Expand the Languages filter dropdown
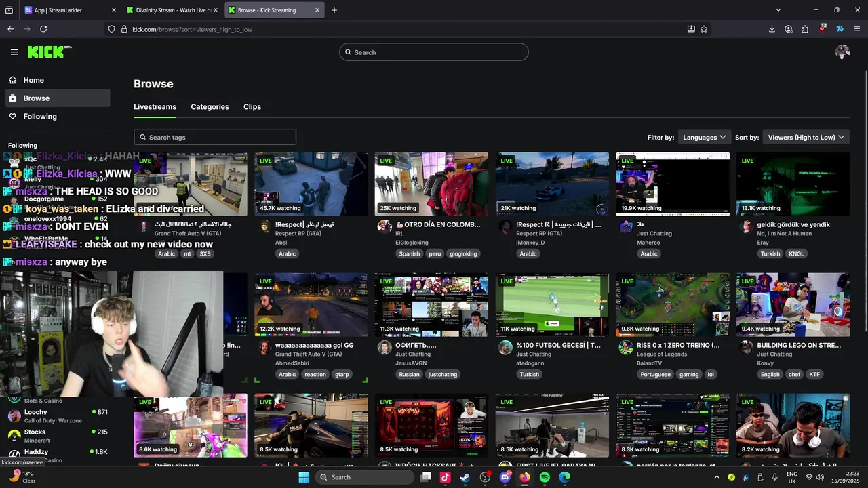 click(705, 137)
